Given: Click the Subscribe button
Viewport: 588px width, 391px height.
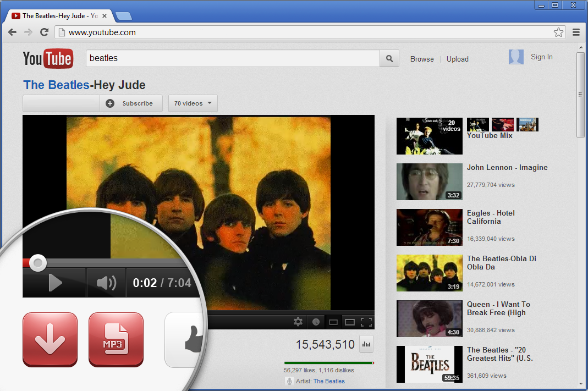Looking at the screenshot, I should [x=131, y=103].
